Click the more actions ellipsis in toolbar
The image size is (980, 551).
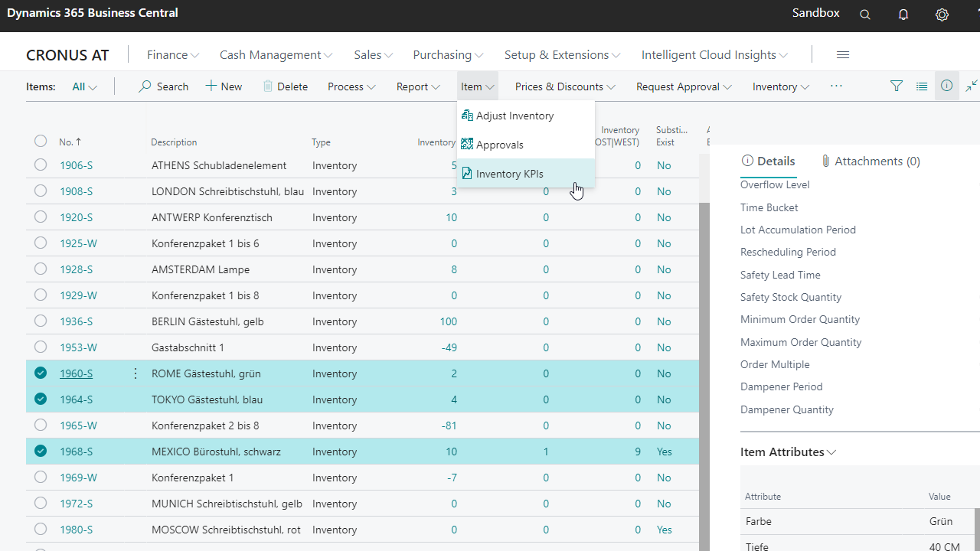(x=836, y=86)
